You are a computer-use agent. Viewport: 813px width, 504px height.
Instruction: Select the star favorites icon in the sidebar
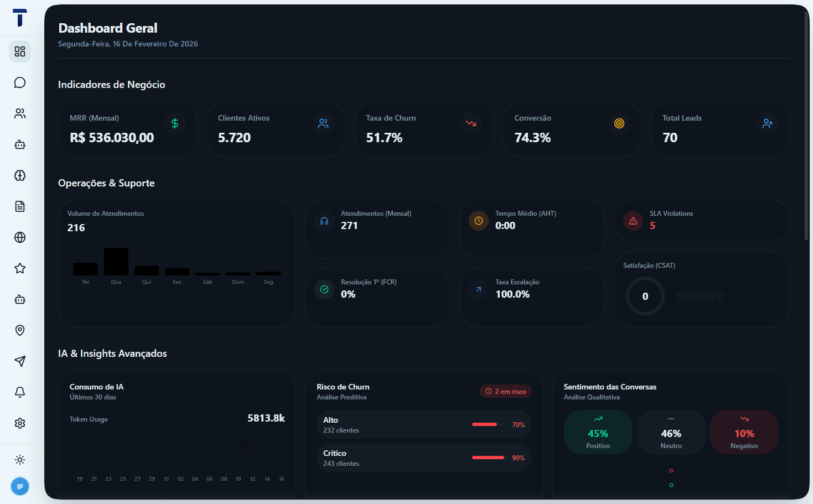coord(20,268)
